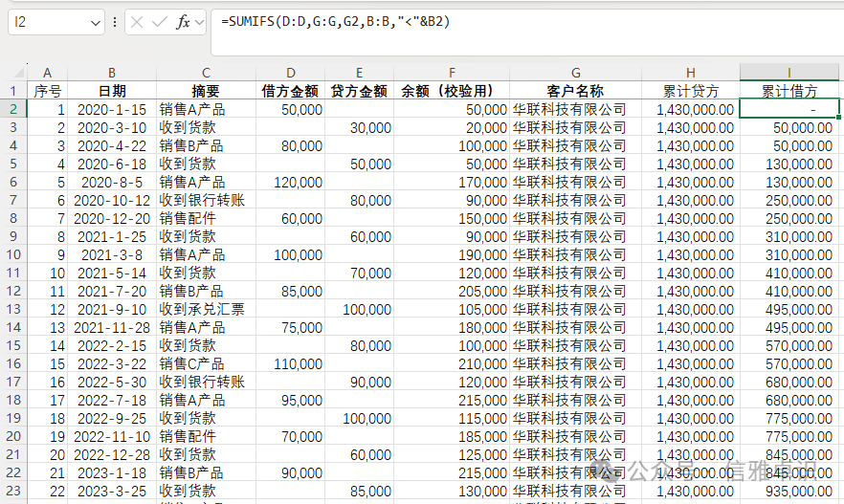Select cell containing 收到承兑汇票

coord(206,309)
